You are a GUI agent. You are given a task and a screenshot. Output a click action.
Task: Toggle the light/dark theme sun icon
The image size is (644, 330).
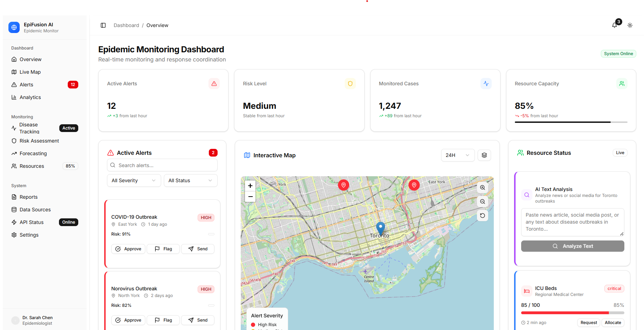click(630, 25)
